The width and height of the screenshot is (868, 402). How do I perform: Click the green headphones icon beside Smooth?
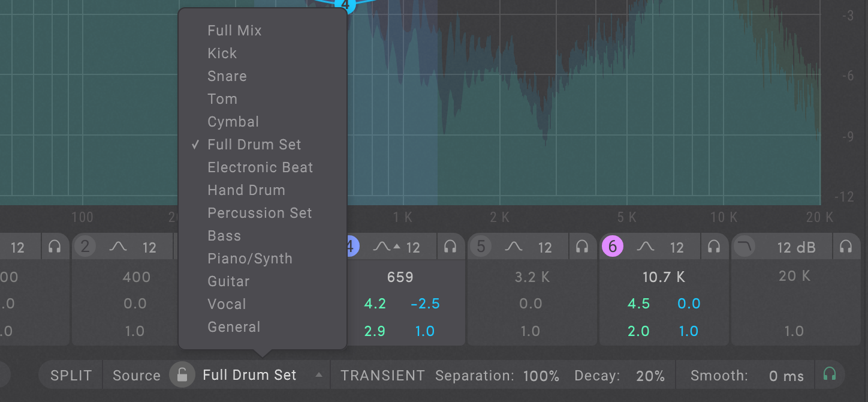(830, 375)
